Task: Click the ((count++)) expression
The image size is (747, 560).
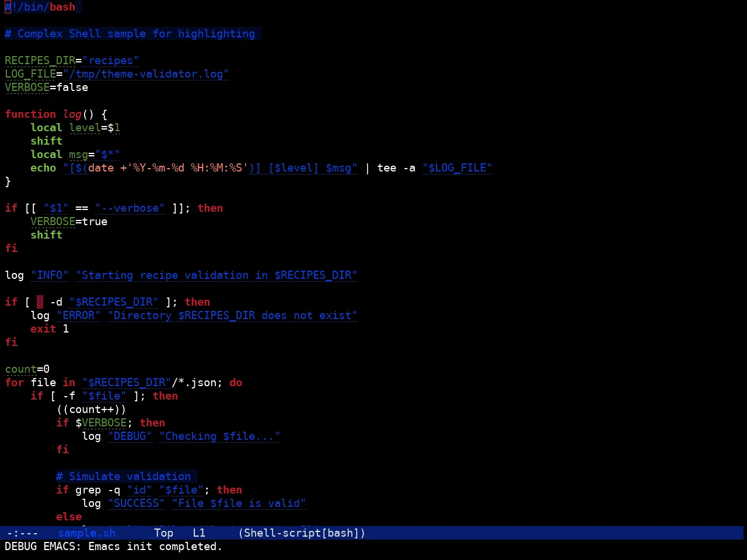Action: coord(91,409)
